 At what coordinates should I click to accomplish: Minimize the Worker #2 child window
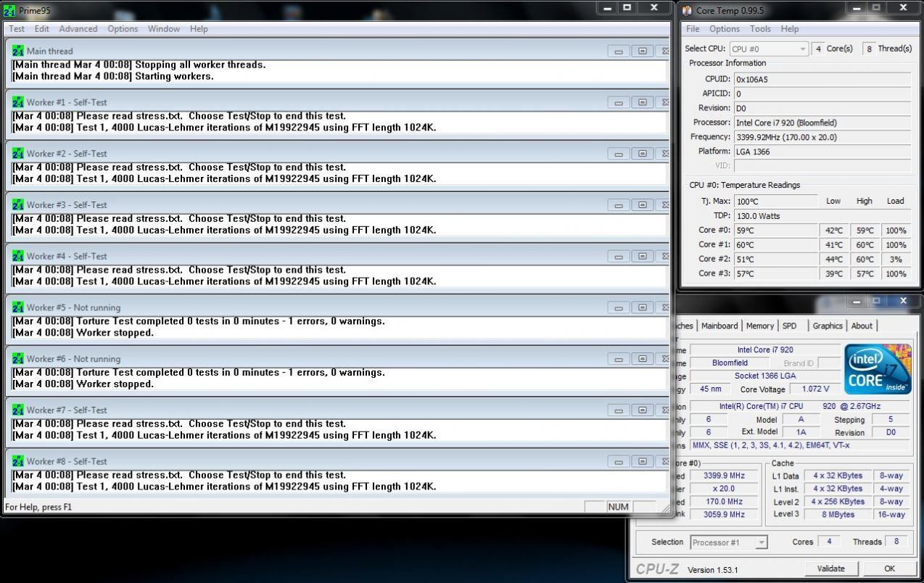point(619,154)
